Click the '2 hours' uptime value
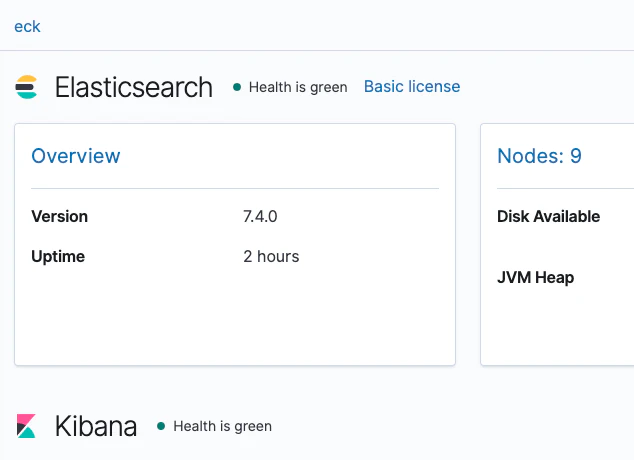Viewport: 634px width, 460px height. [271, 257]
